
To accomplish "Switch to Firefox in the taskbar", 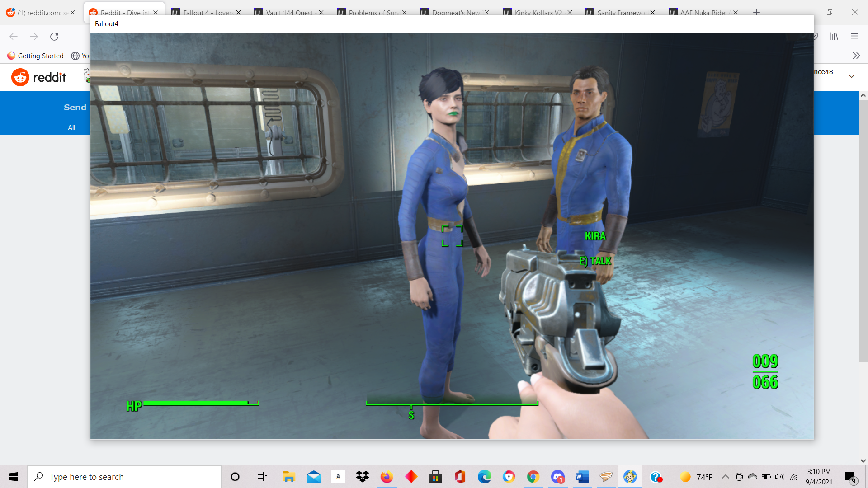I will coord(387,477).
